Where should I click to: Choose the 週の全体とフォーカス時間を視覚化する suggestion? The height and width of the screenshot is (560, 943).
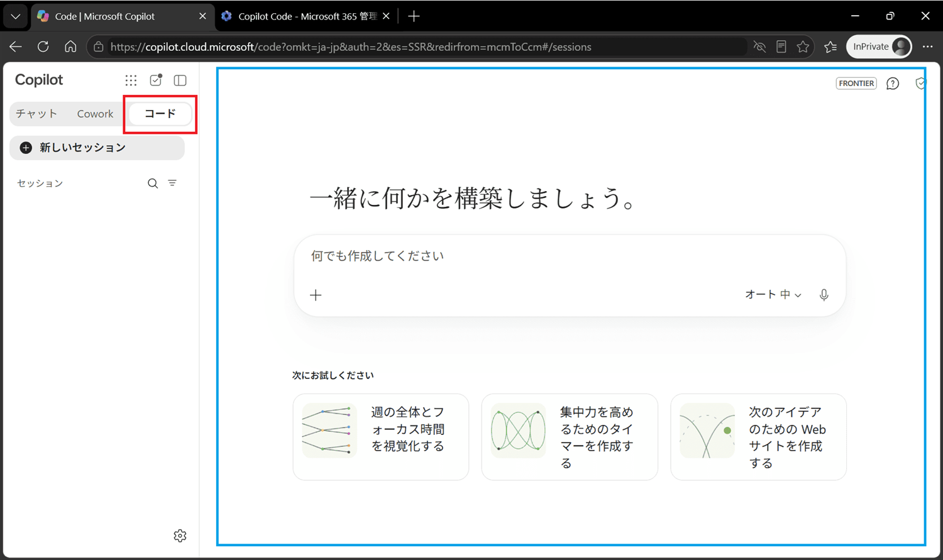(x=381, y=437)
